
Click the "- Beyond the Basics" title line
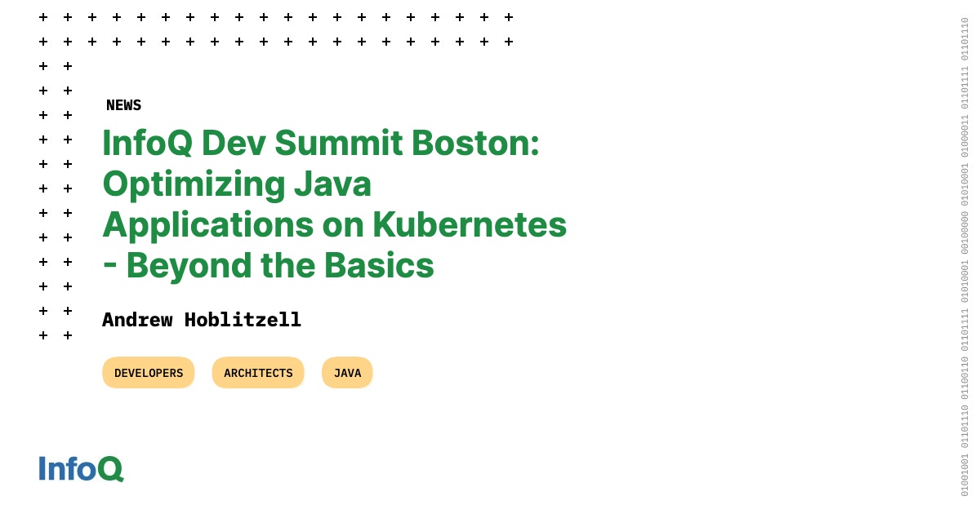(x=268, y=265)
